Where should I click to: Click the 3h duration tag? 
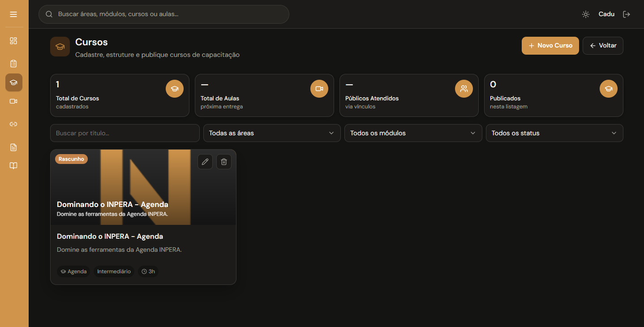click(x=148, y=271)
